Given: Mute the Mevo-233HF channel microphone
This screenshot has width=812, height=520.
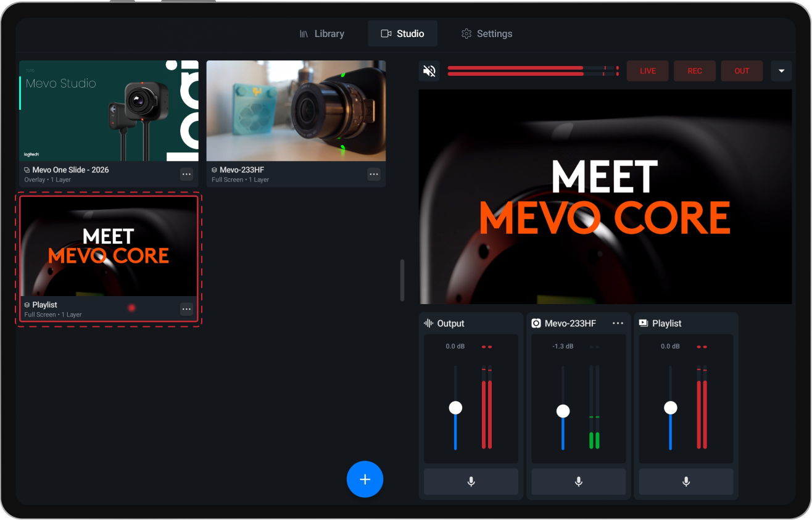Looking at the screenshot, I should pos(578,482).
